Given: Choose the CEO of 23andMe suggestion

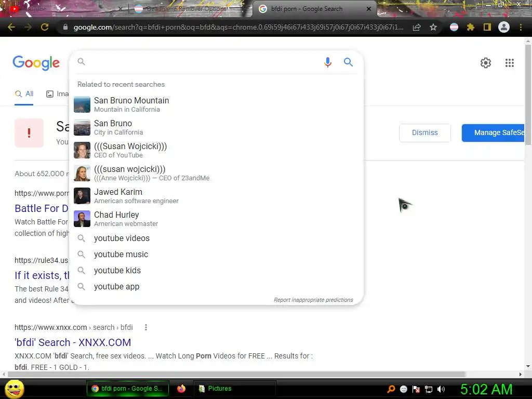Looking at the screenshot, I should tap(217, 173).
